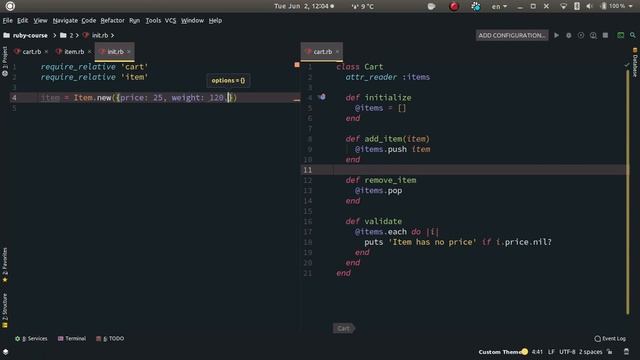This screenshot has width=640, height=360.
Task: Close the item.rb tab
Action: [89, 52]
